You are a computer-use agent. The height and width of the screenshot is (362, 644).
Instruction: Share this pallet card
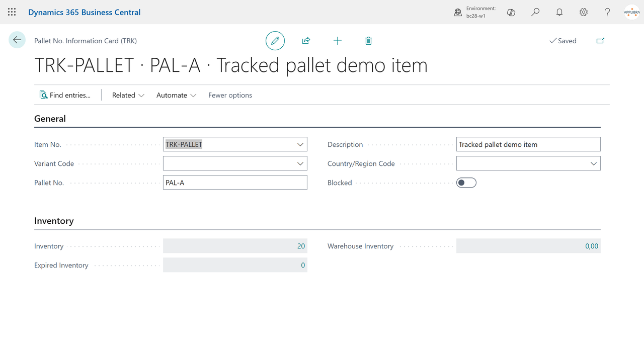pos(306,41)
